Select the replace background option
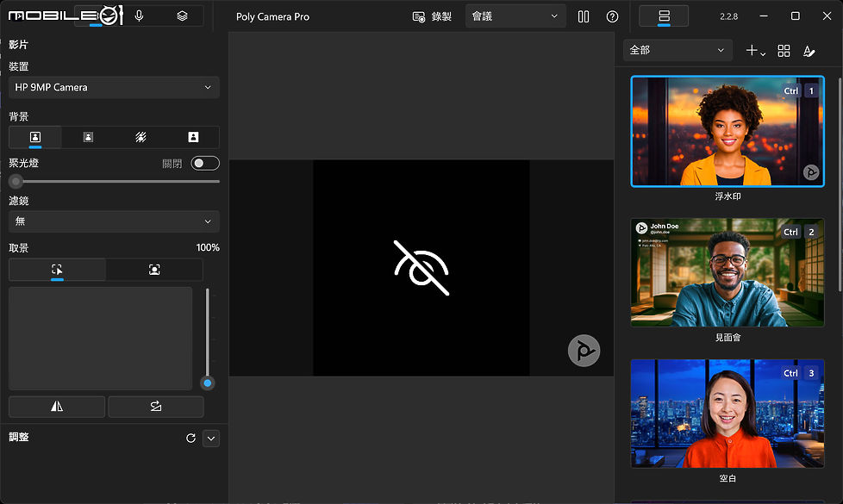843x504 pixels. coord(193,137)
